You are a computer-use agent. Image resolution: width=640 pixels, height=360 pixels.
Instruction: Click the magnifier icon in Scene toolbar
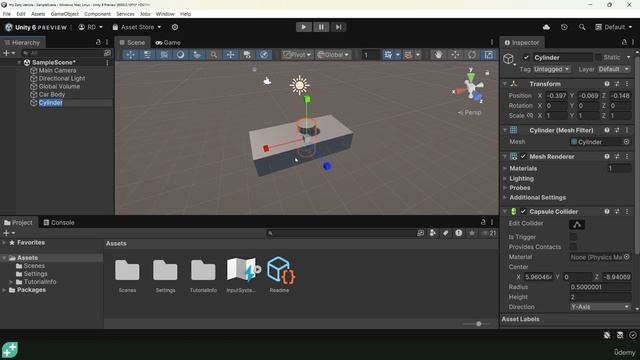pos(213,55)
